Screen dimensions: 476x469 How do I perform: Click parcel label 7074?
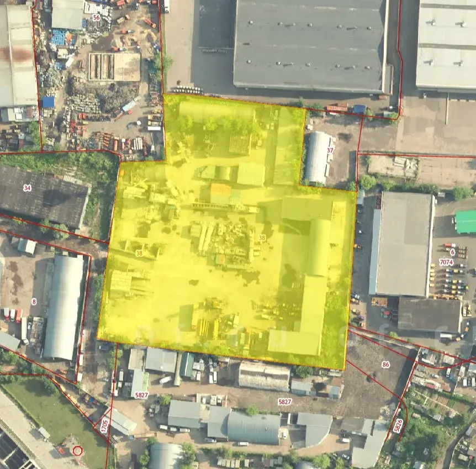446,262
